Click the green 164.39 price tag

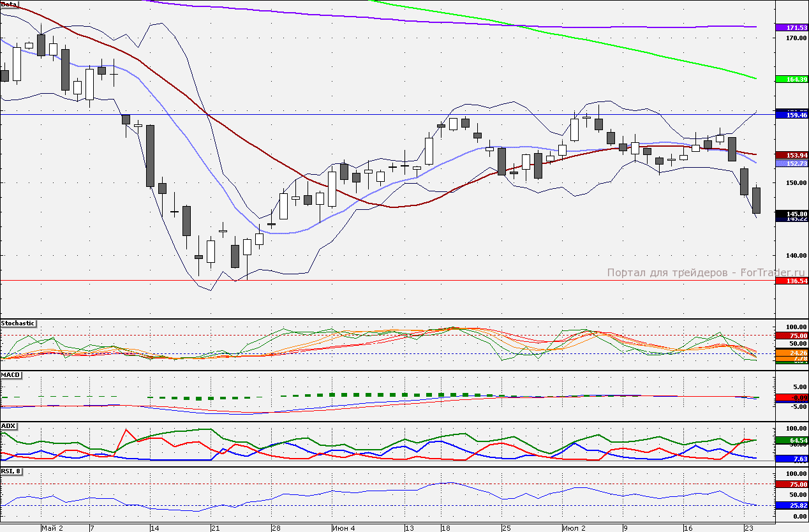[x=791, y=79]
